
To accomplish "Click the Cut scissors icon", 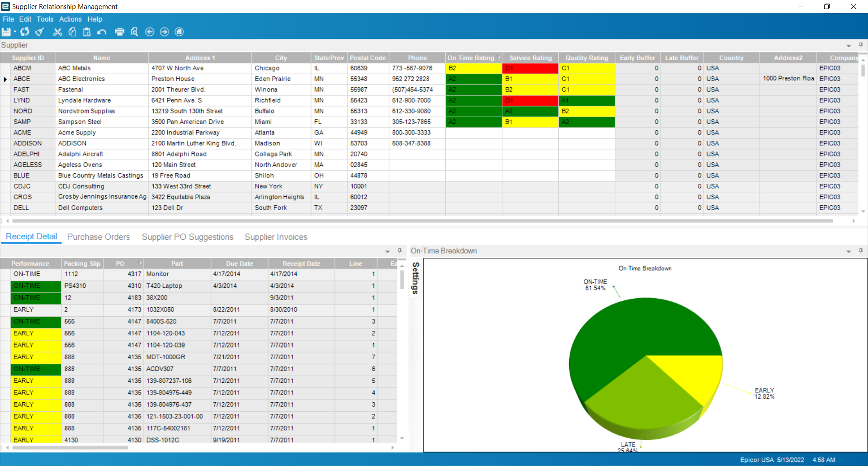I will tap(57, 32).
